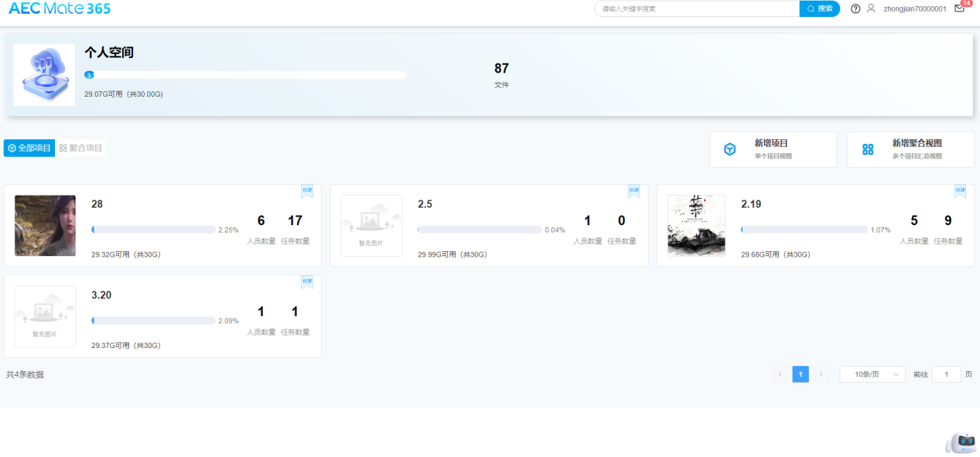Click the go-to page number input
The width and height of the screenshot is (980, 457).
[x=946, y=374]
